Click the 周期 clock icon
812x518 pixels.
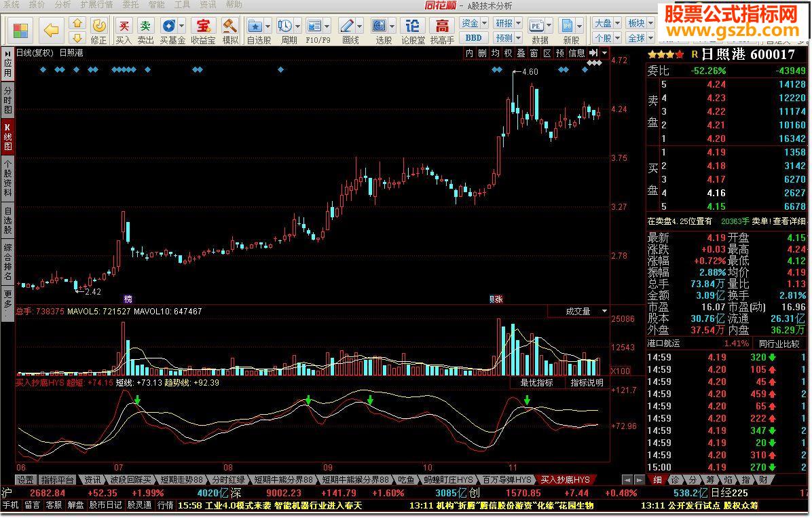(x=285, y=26)
